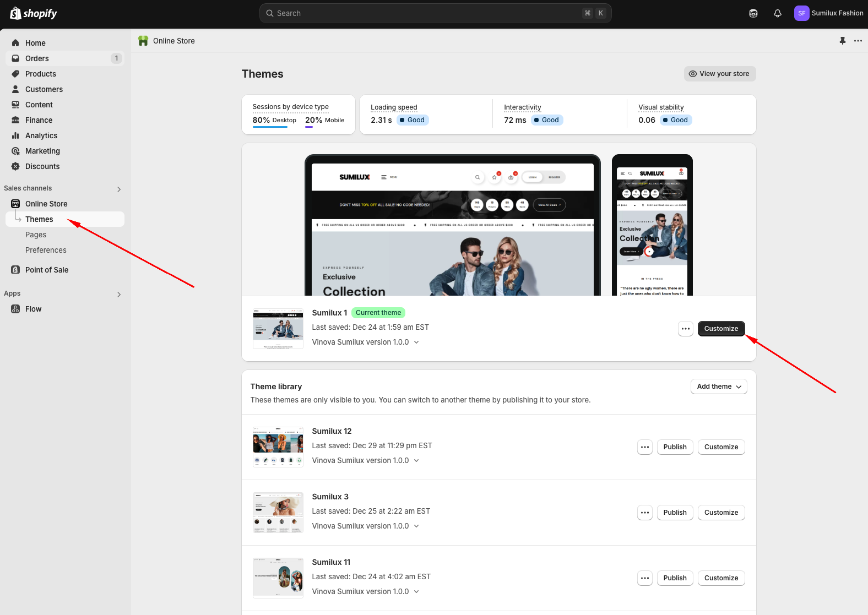868x615 pixels.
Task: Publish the Sumilux 3 theme
Action: [x=675, y=513]
